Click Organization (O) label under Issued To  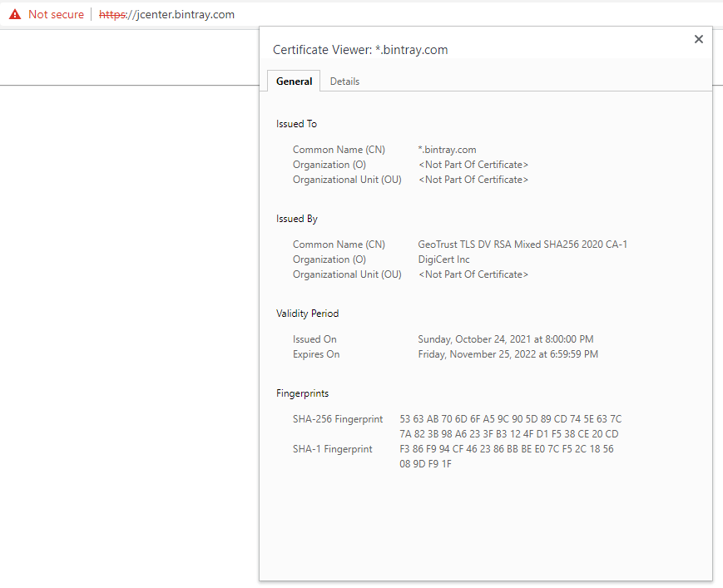[329, 165]
